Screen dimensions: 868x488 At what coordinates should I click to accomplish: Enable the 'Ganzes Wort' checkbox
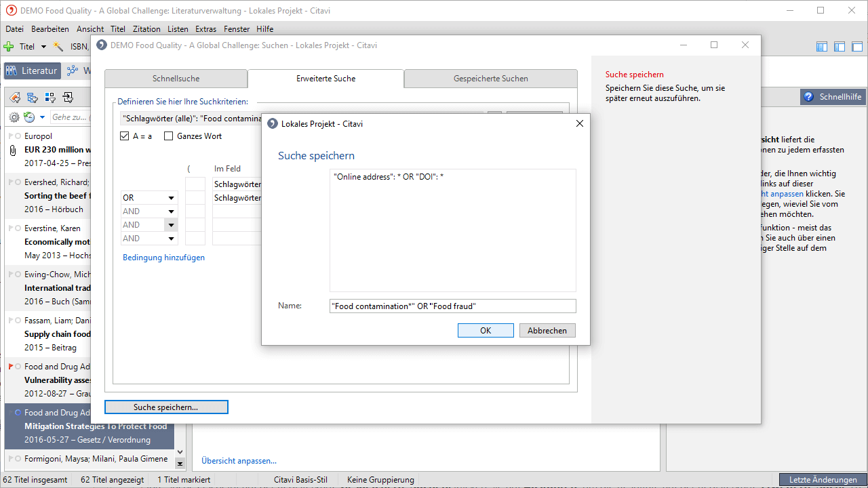169,136
